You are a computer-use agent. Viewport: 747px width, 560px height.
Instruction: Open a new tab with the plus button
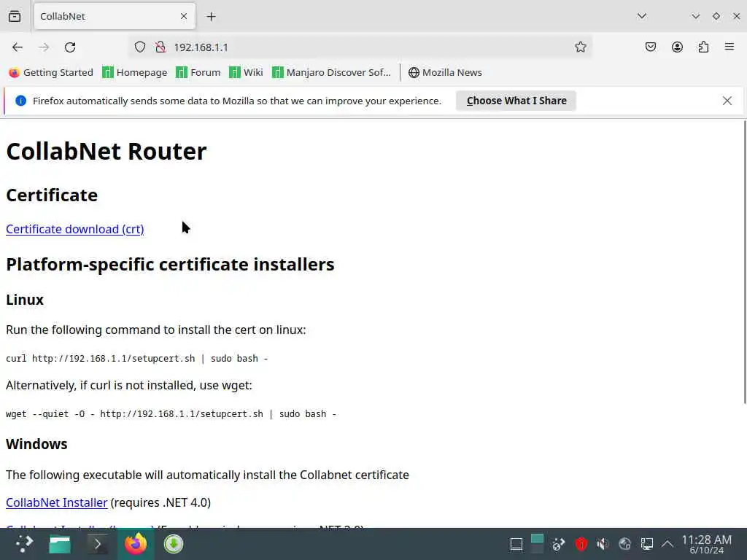pos(211,17)
